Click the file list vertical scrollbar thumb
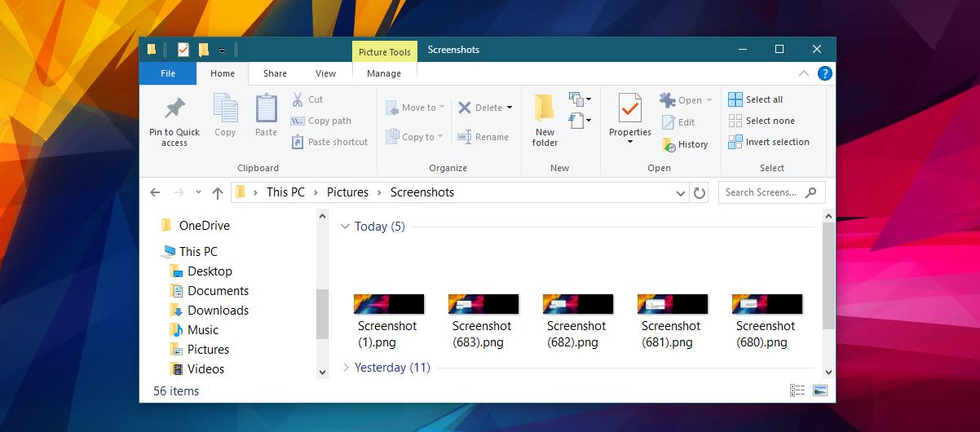This screenshot has height=432, width=980. pyautogui.click(x=828, y=276)
